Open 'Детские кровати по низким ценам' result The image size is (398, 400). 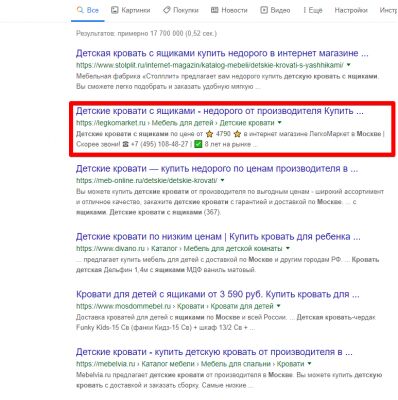pos(218,237)
